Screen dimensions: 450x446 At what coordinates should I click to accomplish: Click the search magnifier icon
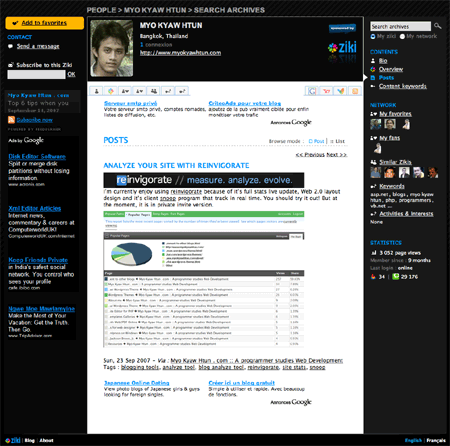tap(438, 26)
